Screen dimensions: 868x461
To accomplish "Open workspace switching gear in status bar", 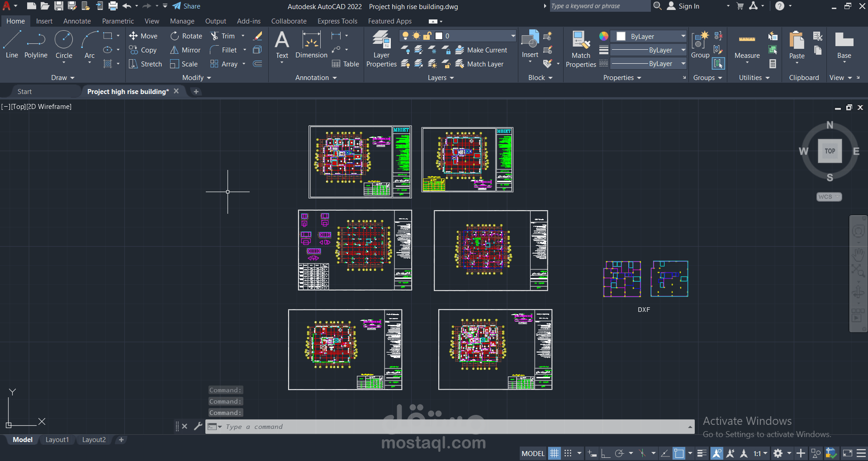I will [x=778, y=453].
